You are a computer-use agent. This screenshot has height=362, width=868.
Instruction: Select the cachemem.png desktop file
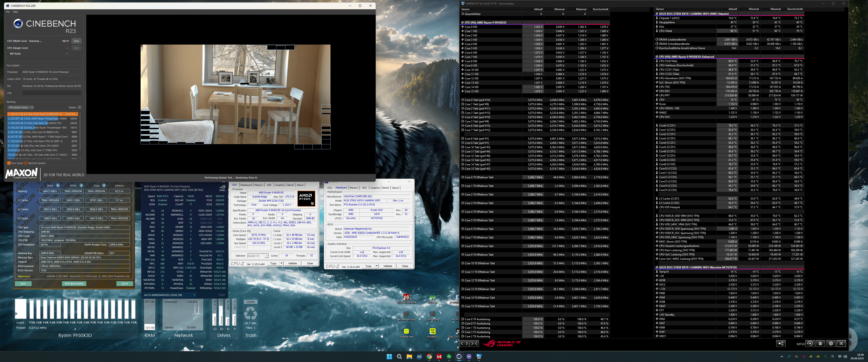pyautogui.click(x=406, y=316)
